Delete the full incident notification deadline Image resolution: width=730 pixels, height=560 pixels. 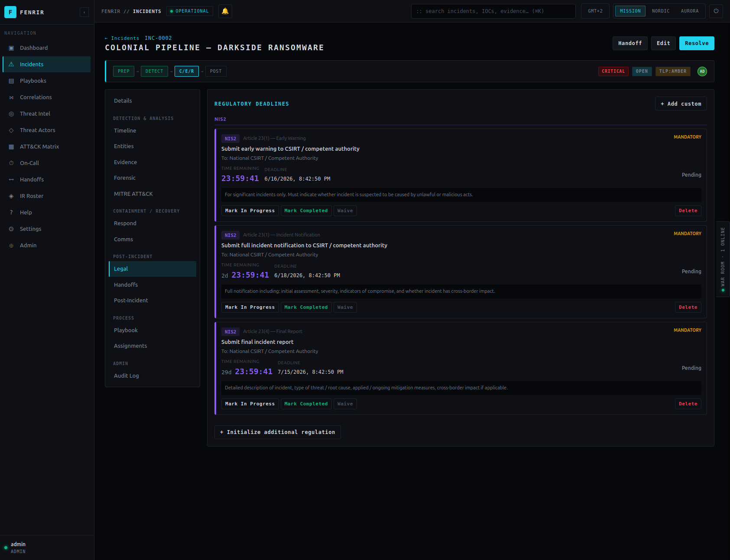[x=688, y=308]
